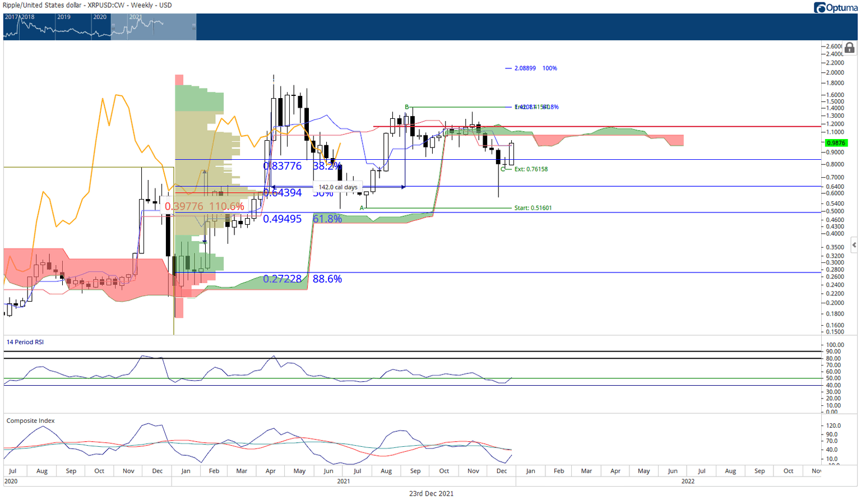Click the May 2021 month label on the time axis

point(299,471)
